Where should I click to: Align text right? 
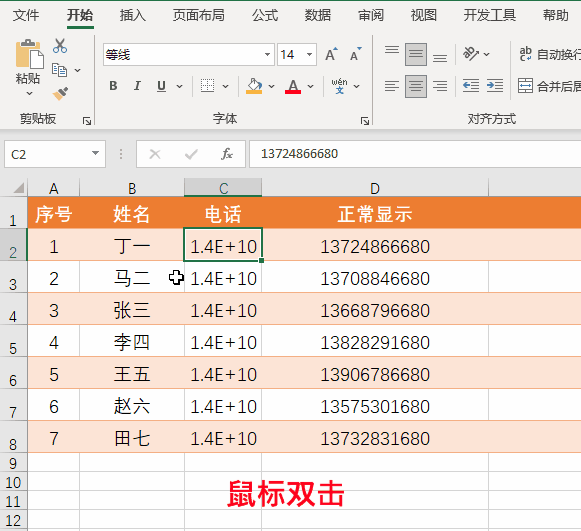pyautogui.click(x=440, y=86)
